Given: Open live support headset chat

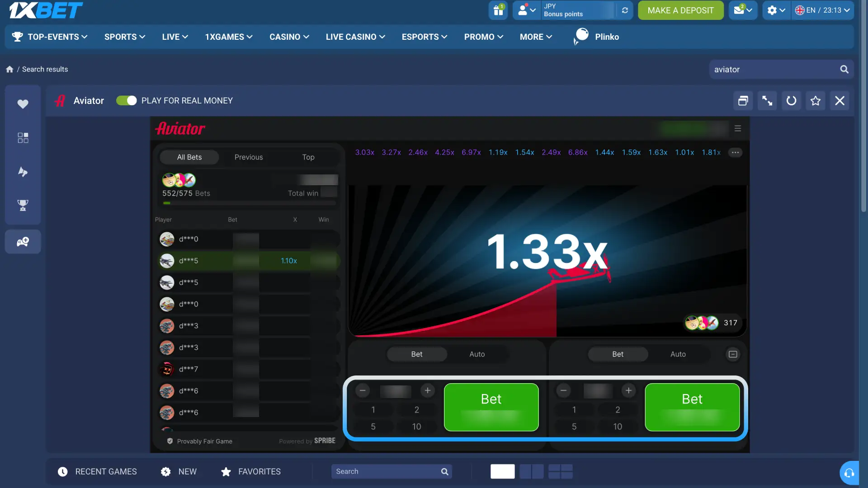Looking at the screenshot, I should pyautogui.click(x=849, y=473).
